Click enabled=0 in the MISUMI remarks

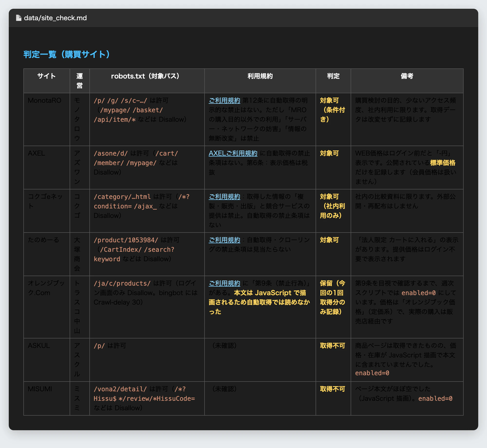tap(435, 399)
